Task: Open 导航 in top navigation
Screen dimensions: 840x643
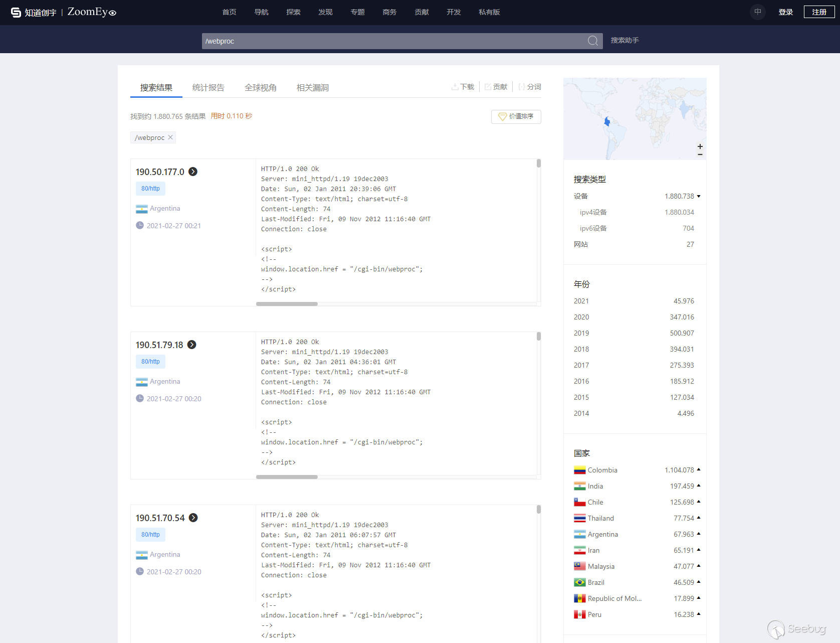Action: pos(262,12)
